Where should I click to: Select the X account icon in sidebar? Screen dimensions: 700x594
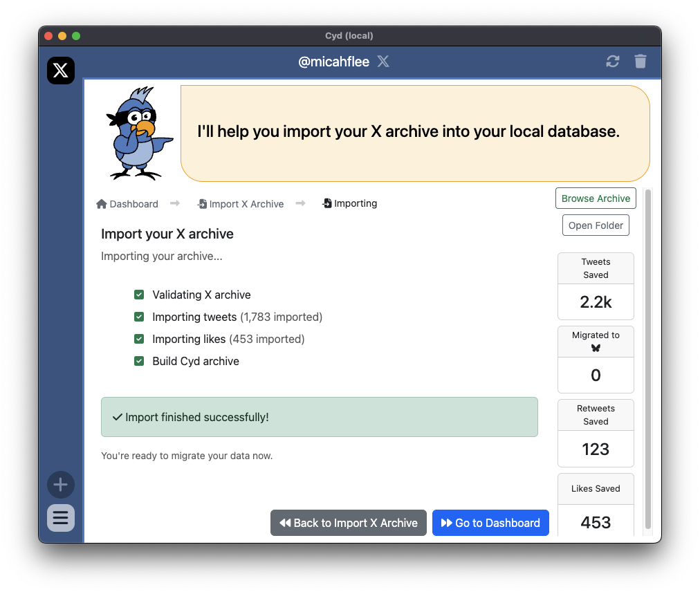61,71
